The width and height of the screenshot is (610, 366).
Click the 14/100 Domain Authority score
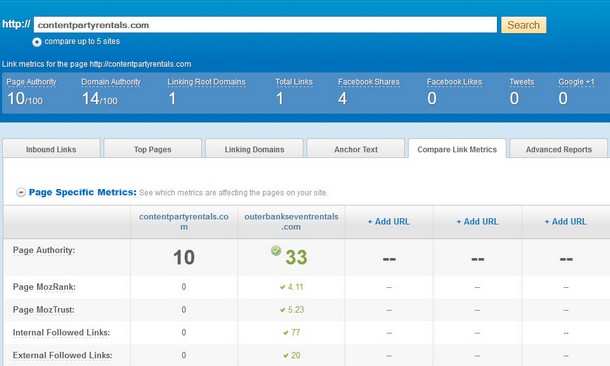click(100, 99)
